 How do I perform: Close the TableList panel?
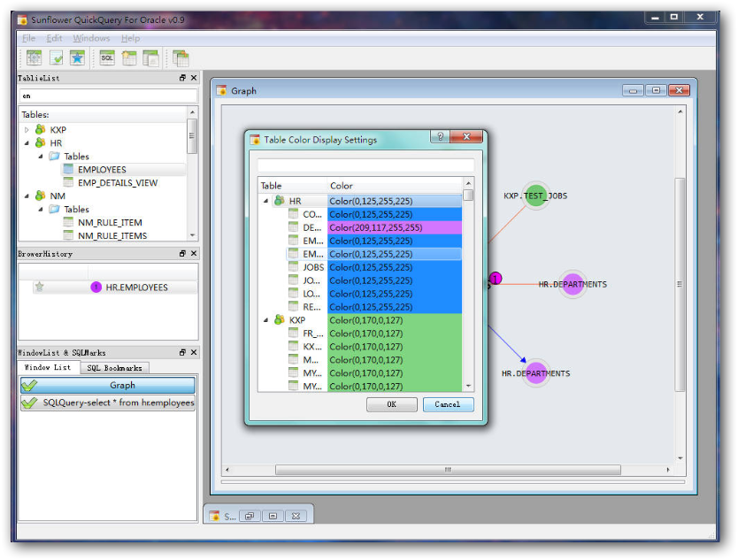click(x=194, y=78)
